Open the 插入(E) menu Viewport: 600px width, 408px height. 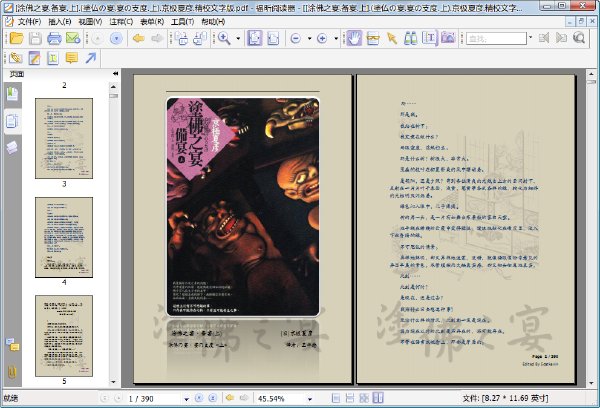pos(60,22)
